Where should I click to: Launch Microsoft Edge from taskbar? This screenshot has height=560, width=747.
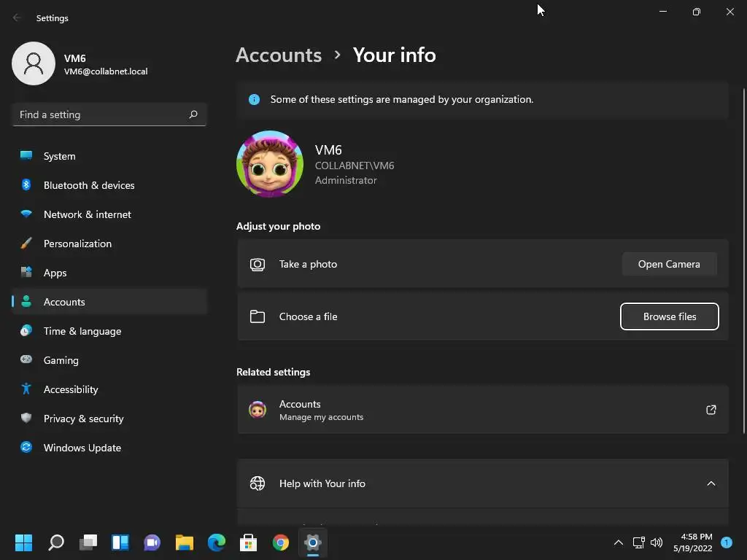tap(216, 542)
